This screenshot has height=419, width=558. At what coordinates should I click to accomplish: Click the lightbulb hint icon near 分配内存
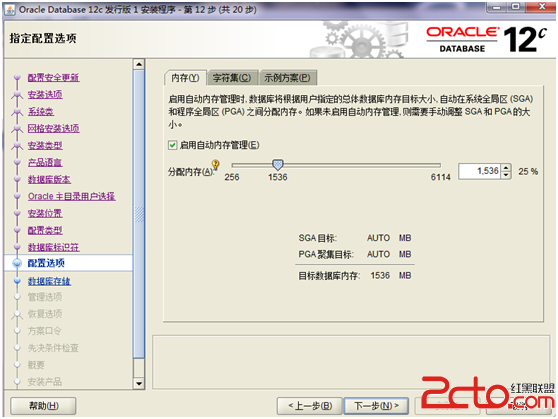click(x=215, y=164)
